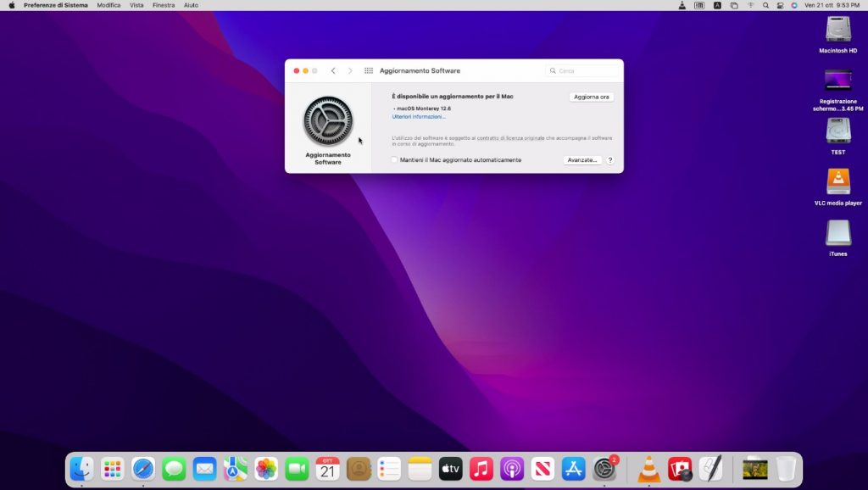Open the Wi-Fi status menu

tap(750, 5)
